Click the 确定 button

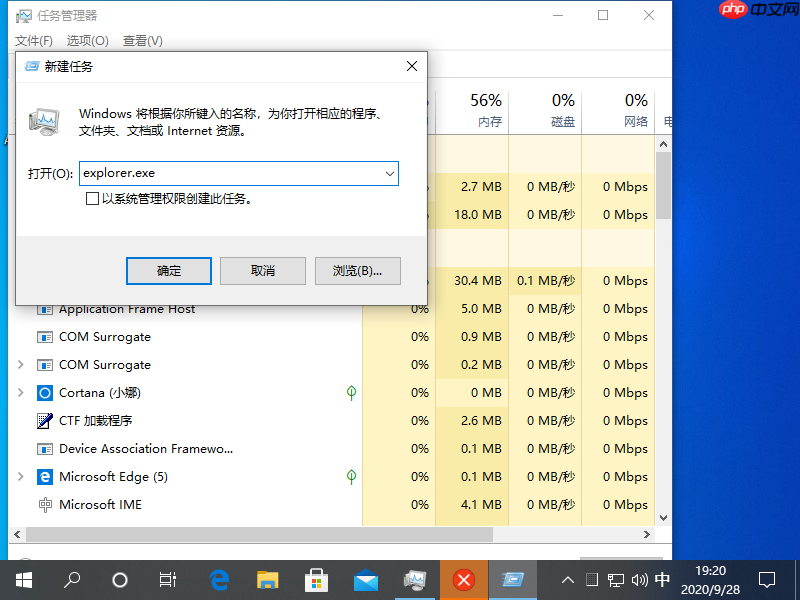click(168, 270)
